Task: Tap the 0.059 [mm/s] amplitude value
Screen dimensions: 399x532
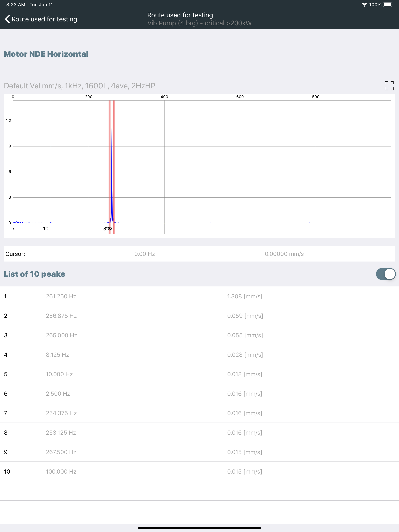Action: point(245,316)
